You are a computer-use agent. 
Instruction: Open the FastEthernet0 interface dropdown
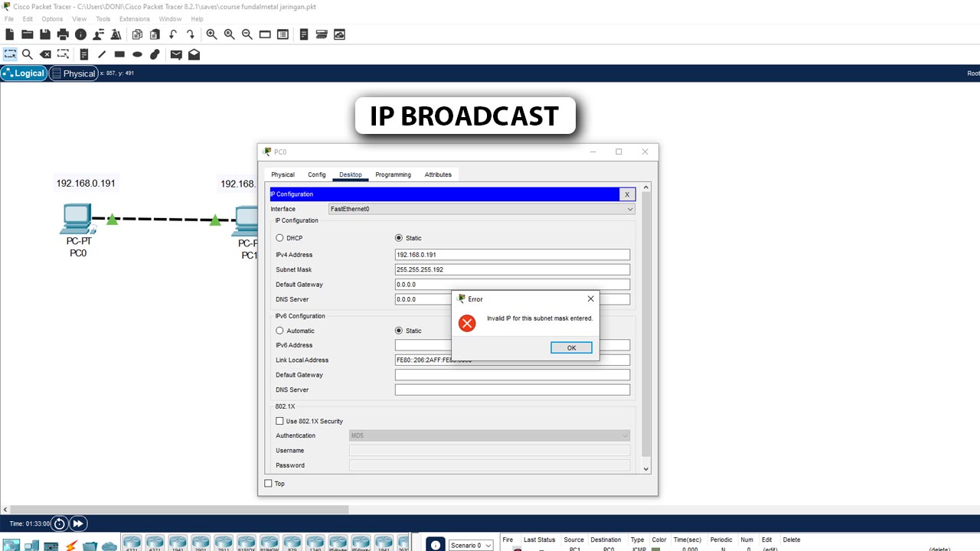[x=482, y=209]
